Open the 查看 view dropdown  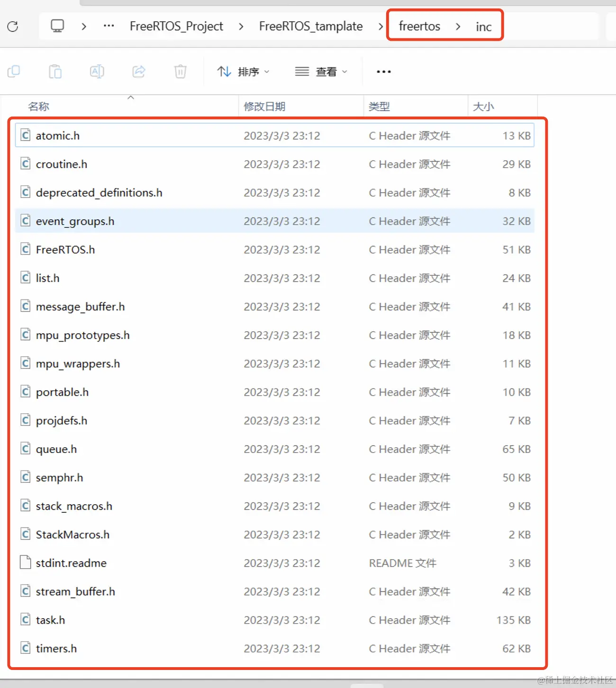[x=321, y=72]
